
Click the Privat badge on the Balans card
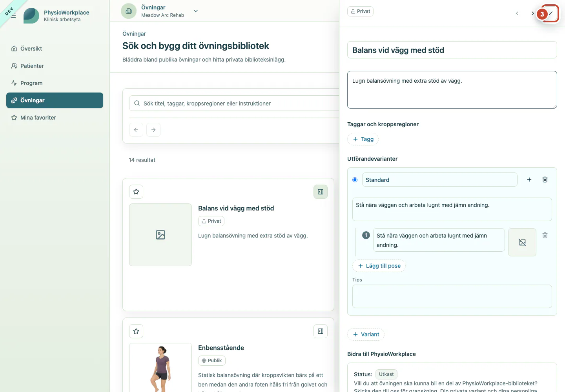(211, 221)
